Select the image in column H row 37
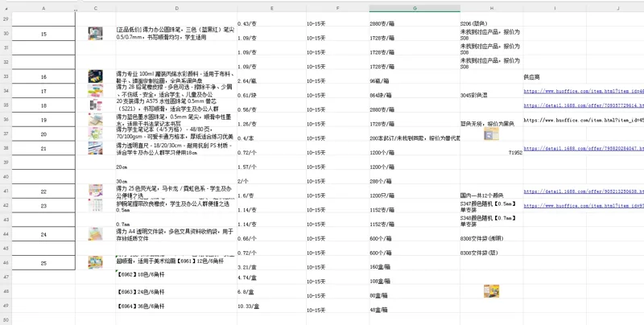This screenshot has width=644, height=325. (491, 134)
